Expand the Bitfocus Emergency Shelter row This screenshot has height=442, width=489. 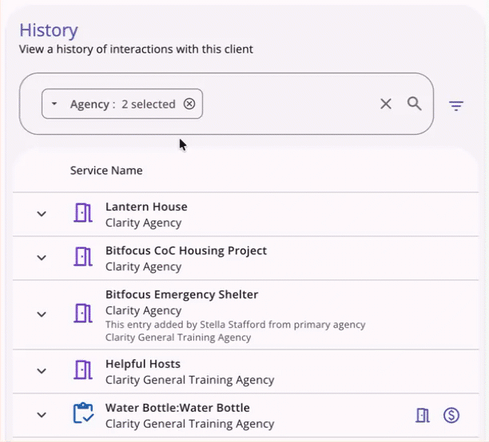click(x=42, y=314)
